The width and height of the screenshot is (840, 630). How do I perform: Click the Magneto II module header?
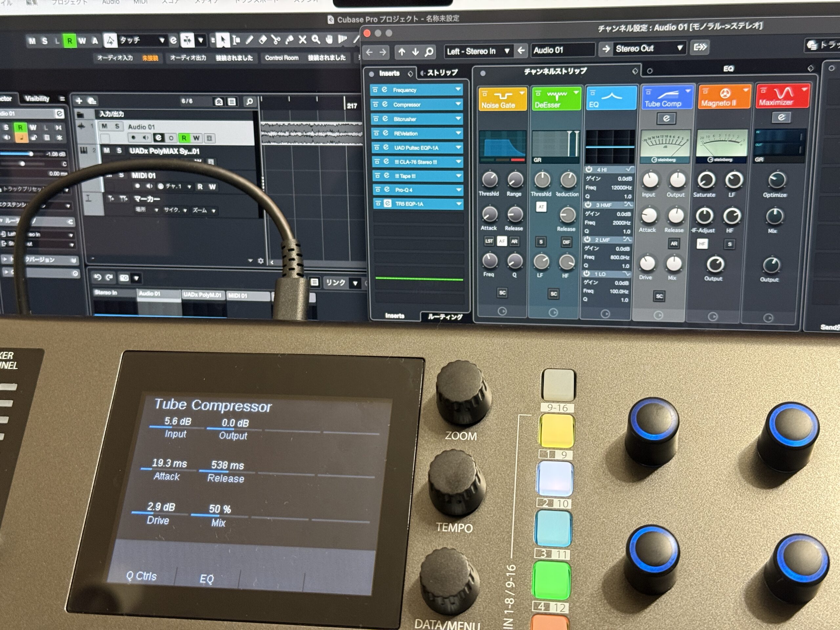(x=724, y=97)
